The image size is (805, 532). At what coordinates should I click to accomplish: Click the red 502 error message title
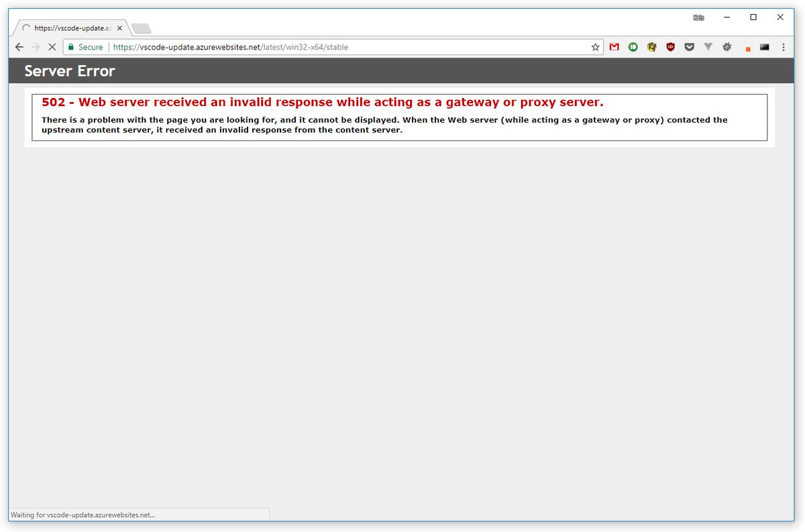pos(323,102)
